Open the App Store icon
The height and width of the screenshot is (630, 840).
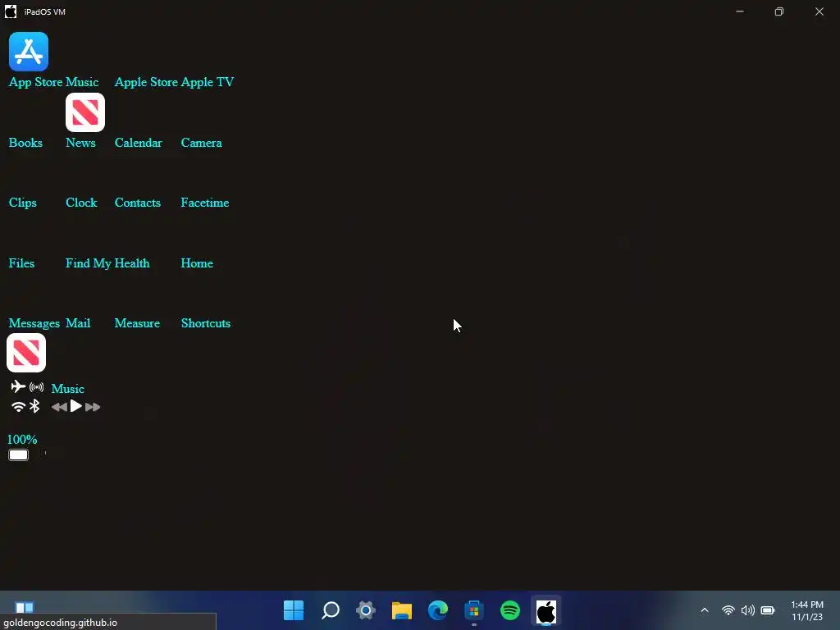tap(29, 52)
